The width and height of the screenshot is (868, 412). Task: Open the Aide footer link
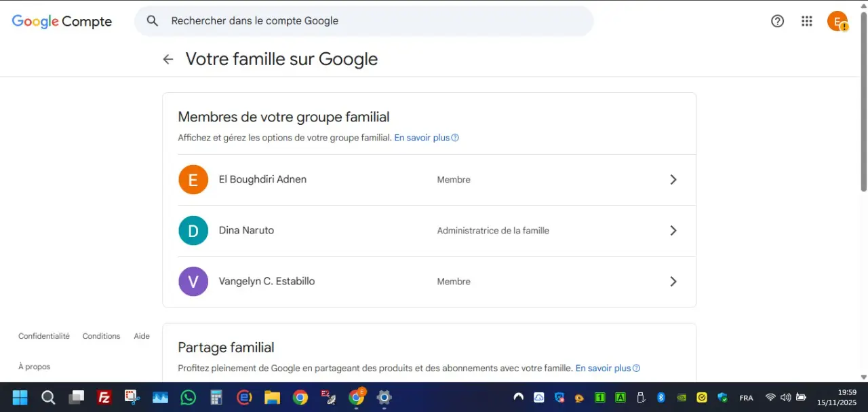(142, 336)
